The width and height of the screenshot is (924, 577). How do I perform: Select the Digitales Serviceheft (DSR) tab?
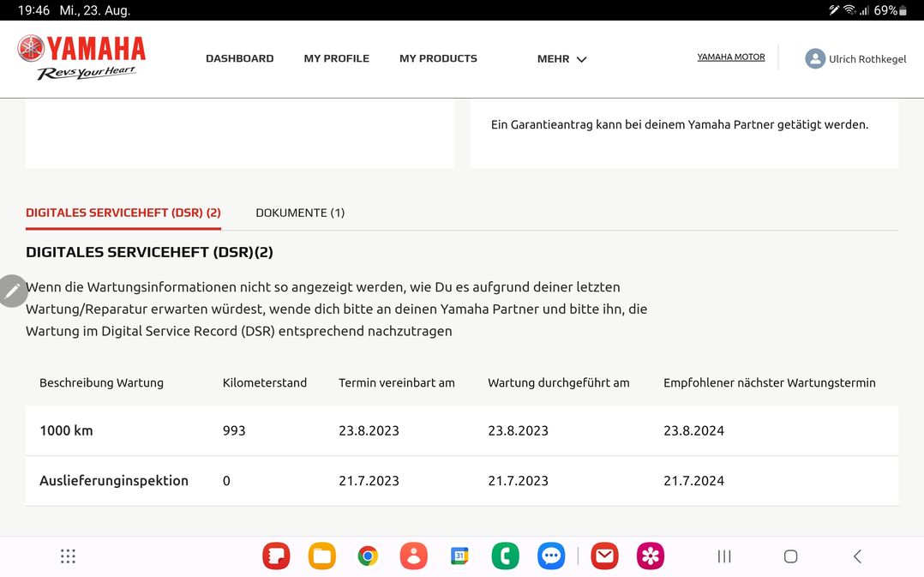123,213
